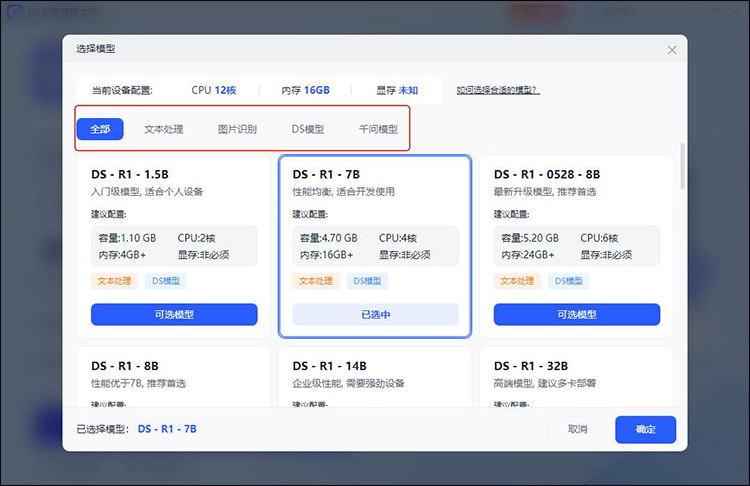Select the DS - R1 - 7B card title
The image size is (750, 486).
click(x=326, y=174)
